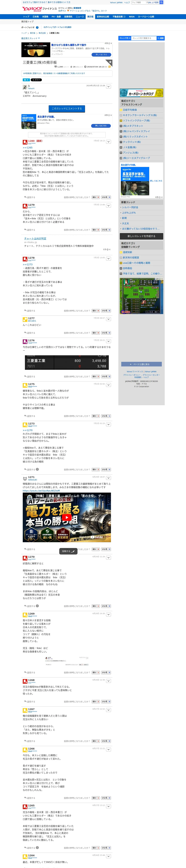
Task: Click ページ上部に戻る button
Action: click(141, 364)
